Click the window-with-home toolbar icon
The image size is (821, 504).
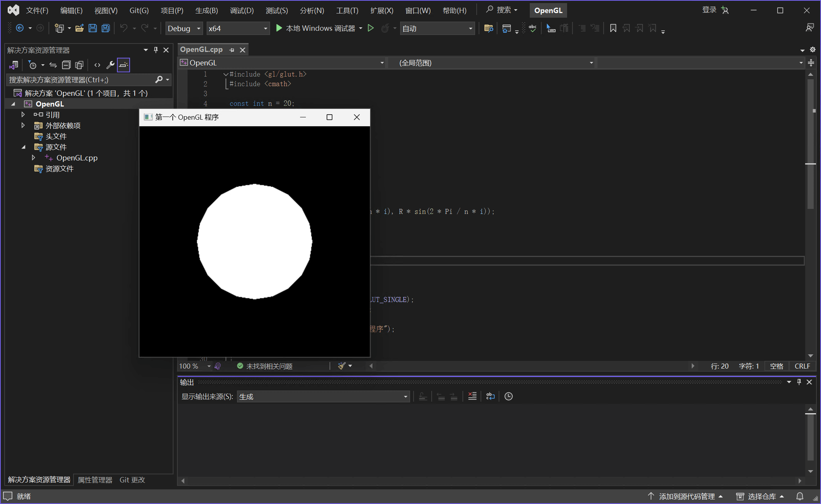[507, 28]
